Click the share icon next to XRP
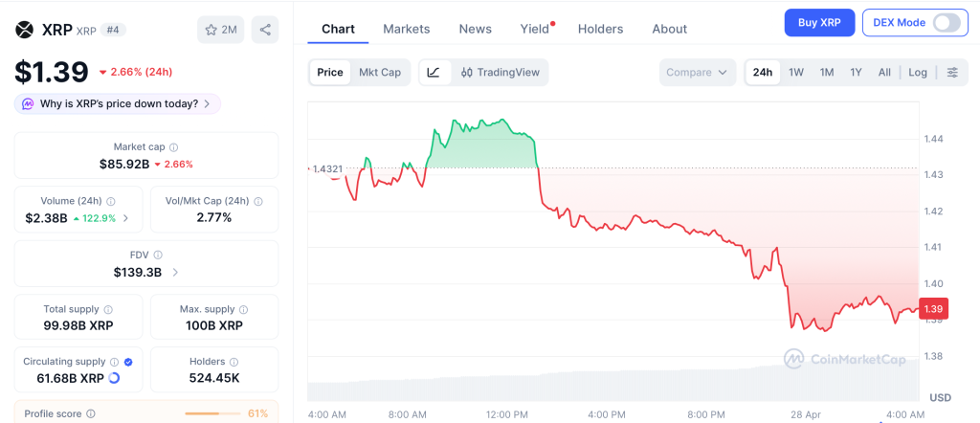The width and height of the screenshot is (980, 423). pyautogui.click(x=265, y=30)
